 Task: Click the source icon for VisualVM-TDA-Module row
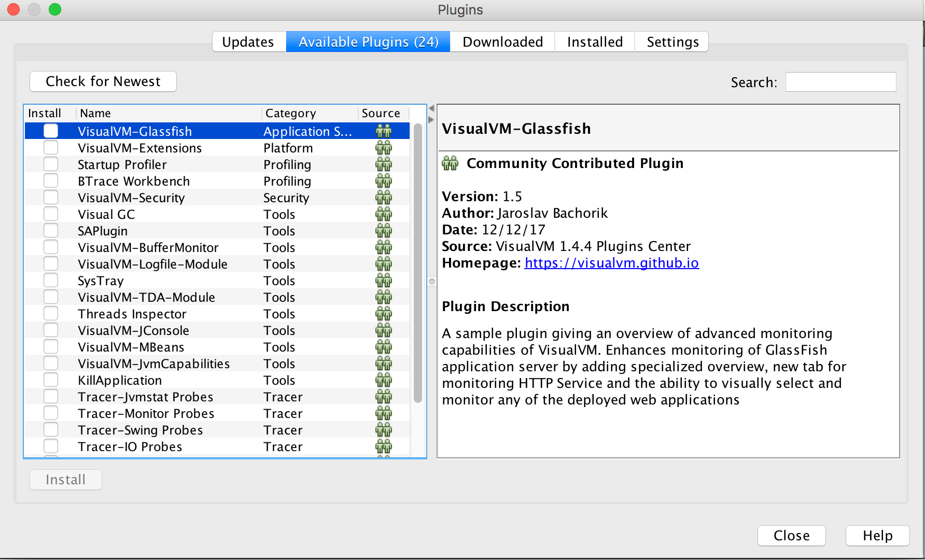[384, 297]
